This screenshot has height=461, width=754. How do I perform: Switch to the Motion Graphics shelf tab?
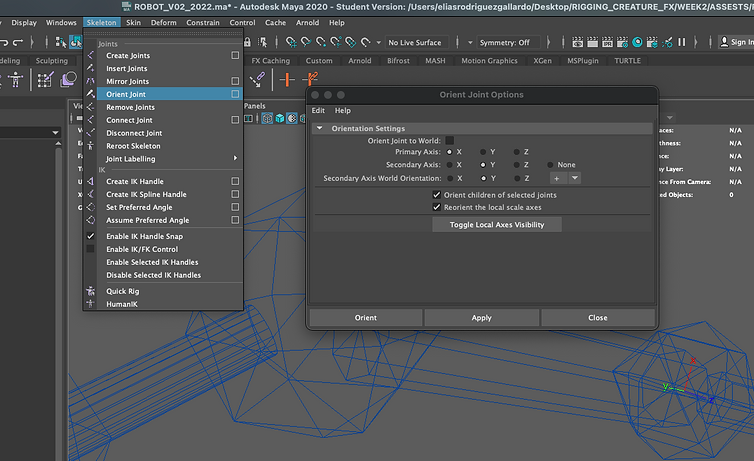(489, 61)
